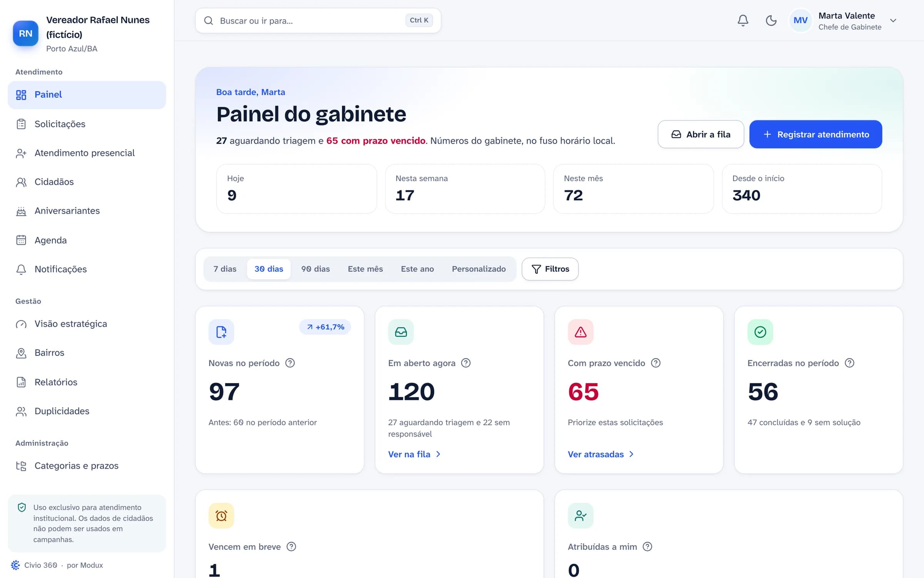Focus the 'Buscar ou ir para...' search field
Viewport: 924px width, 578px height.
318,20
